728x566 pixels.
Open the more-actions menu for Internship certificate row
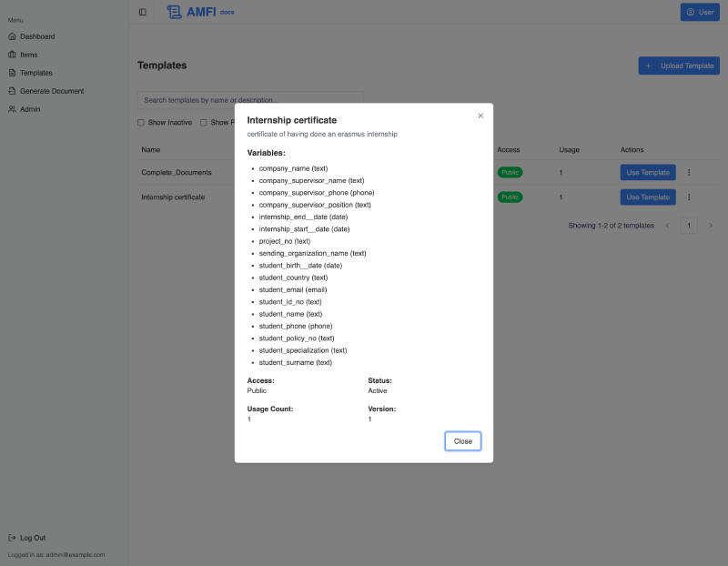pos(689,197)
